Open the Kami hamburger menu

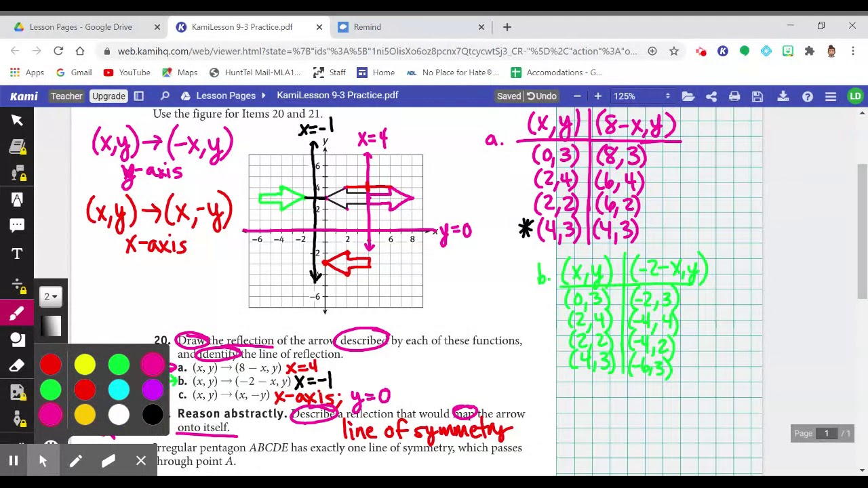(831, 96)
